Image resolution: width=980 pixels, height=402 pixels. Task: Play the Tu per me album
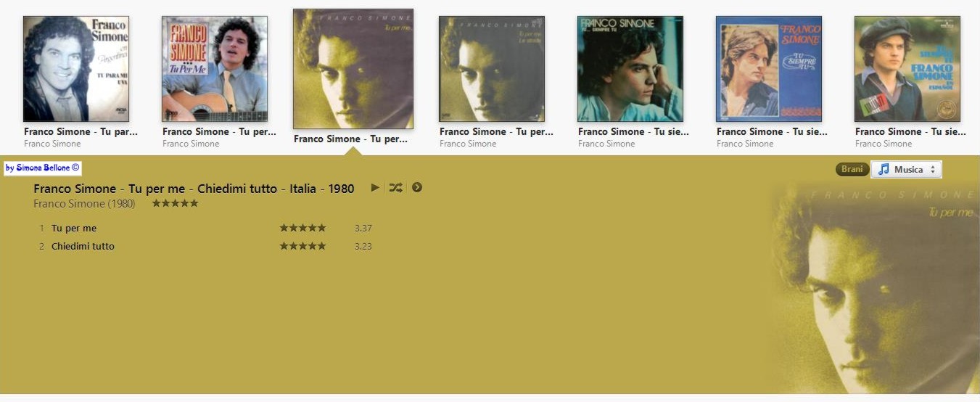[x=375, y=187]
